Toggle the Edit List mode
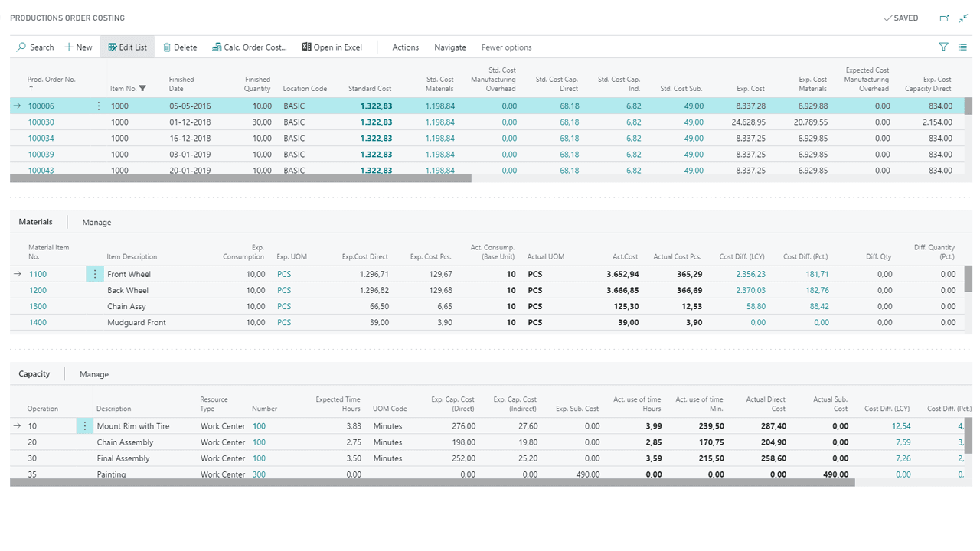Image resolution: width=980 pixels, height=551 pixels. coord(127,47)
